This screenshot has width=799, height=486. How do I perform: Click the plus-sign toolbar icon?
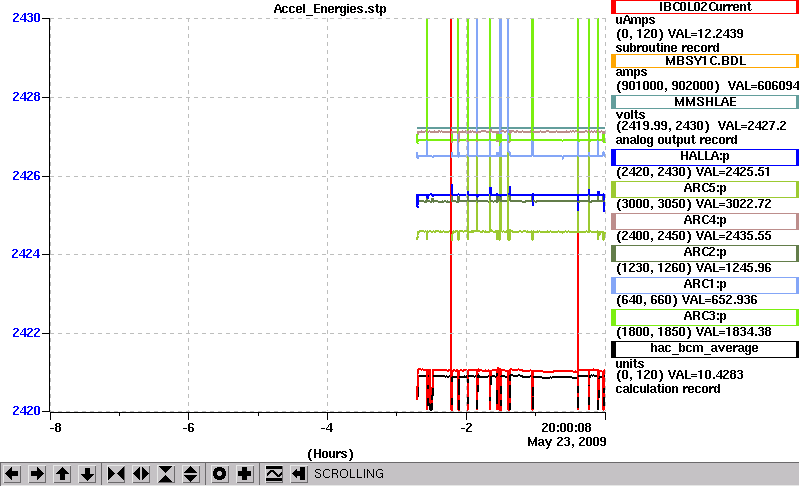tap(245, 474)
